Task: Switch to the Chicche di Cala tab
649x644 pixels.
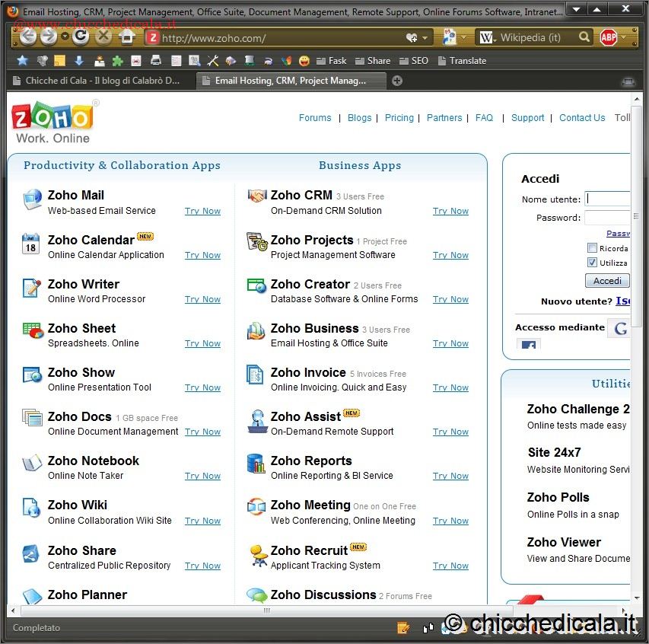Action: point(101,81)
